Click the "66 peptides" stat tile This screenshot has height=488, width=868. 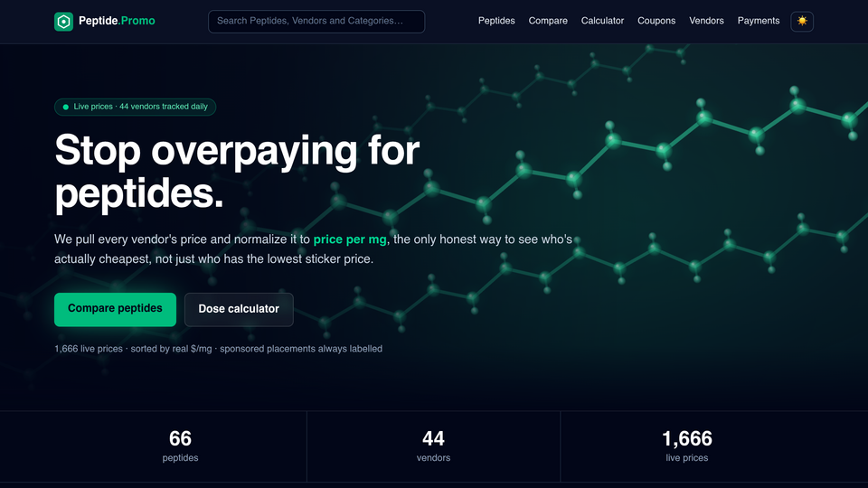[x=181, y=446]
